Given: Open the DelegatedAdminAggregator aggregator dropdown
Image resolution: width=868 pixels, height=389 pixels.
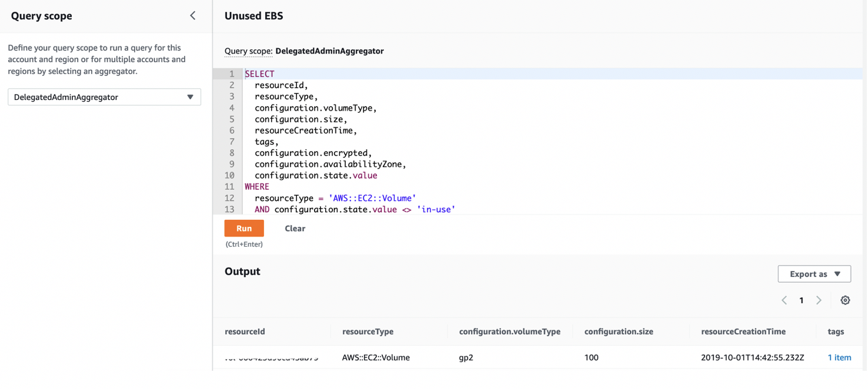Looking at the screenshot, I should point(104,96).
